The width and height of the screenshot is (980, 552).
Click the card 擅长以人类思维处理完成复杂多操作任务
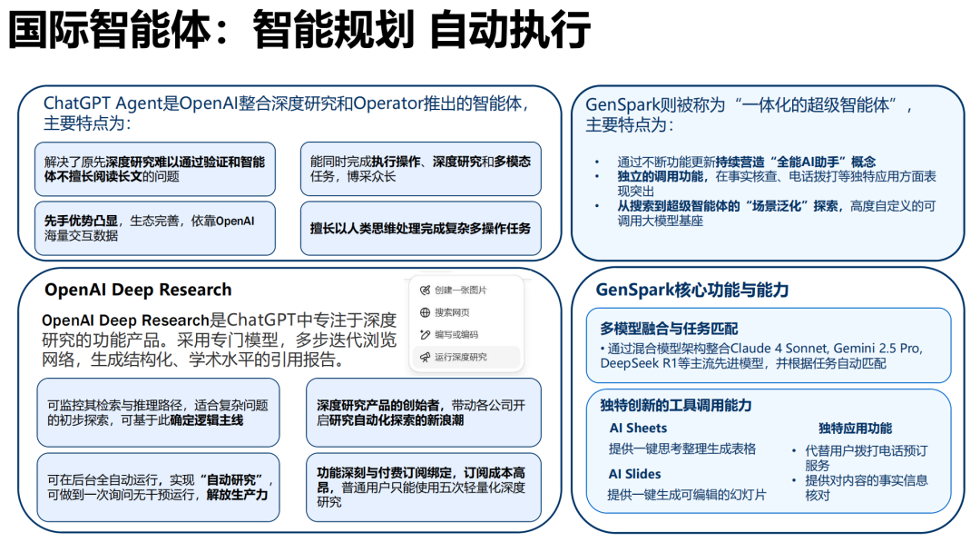point(421,228)
